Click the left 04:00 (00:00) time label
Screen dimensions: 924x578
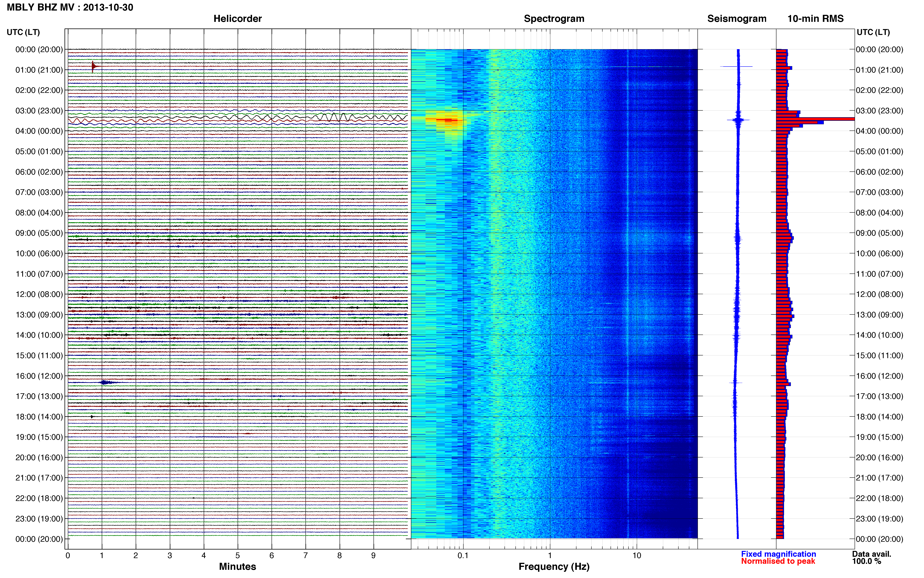[39, 131]
